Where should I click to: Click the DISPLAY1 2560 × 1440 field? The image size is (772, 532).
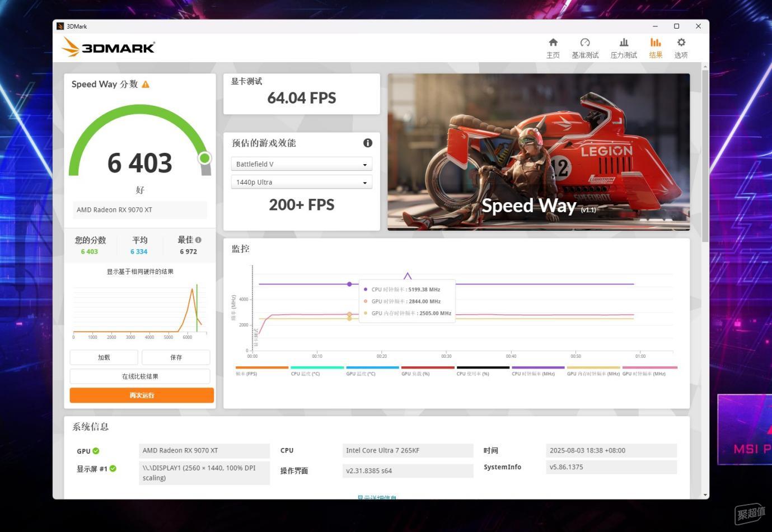204,473
